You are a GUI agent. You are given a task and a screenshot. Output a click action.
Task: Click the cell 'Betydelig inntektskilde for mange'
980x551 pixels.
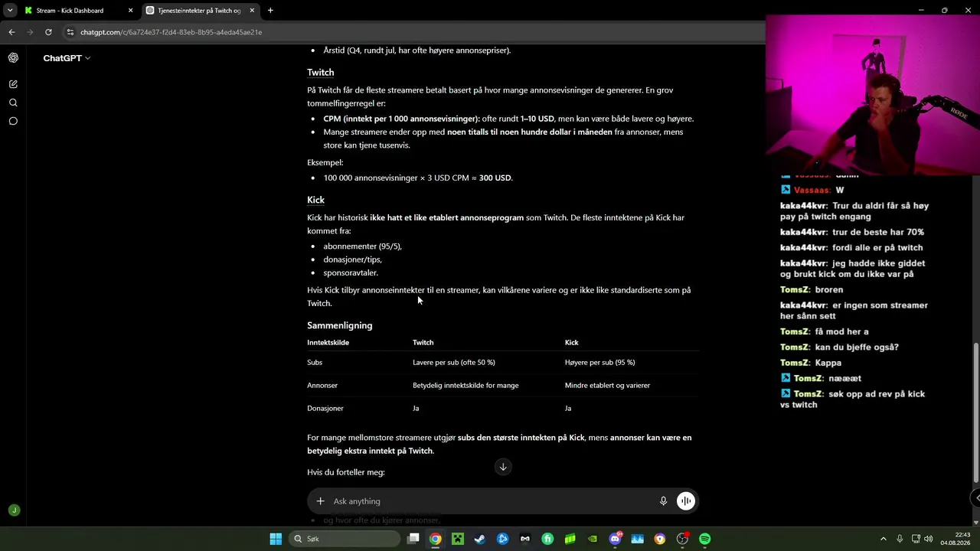click(465, 385)
